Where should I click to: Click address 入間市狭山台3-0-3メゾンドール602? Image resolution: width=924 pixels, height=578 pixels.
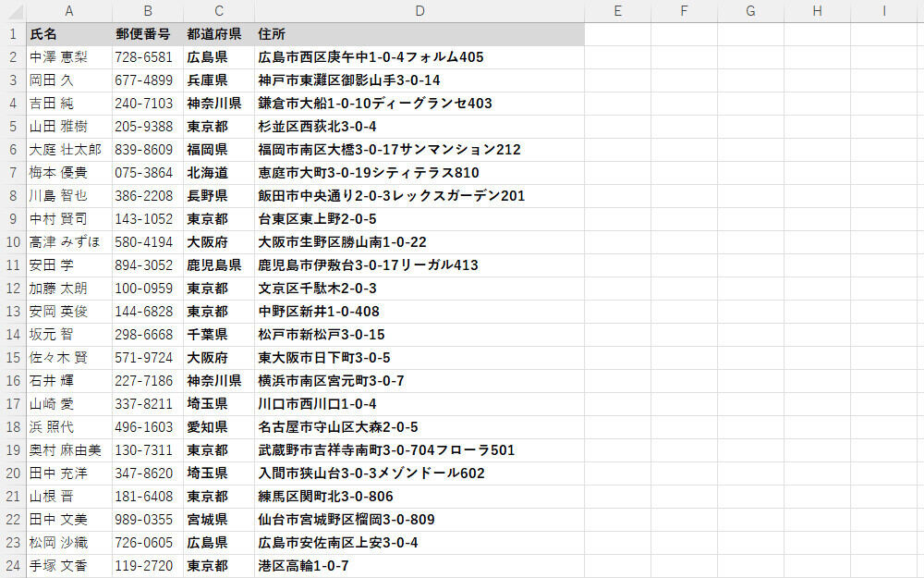pos(419,473)
